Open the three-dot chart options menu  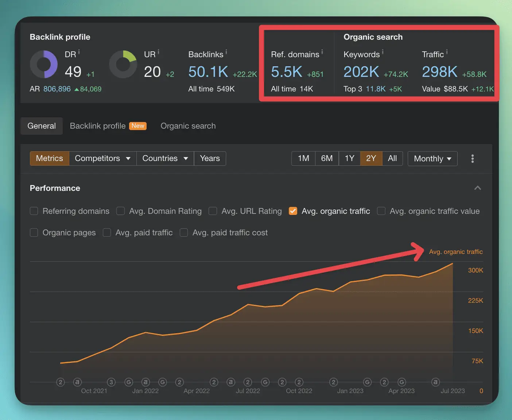(x=473, y=158)
